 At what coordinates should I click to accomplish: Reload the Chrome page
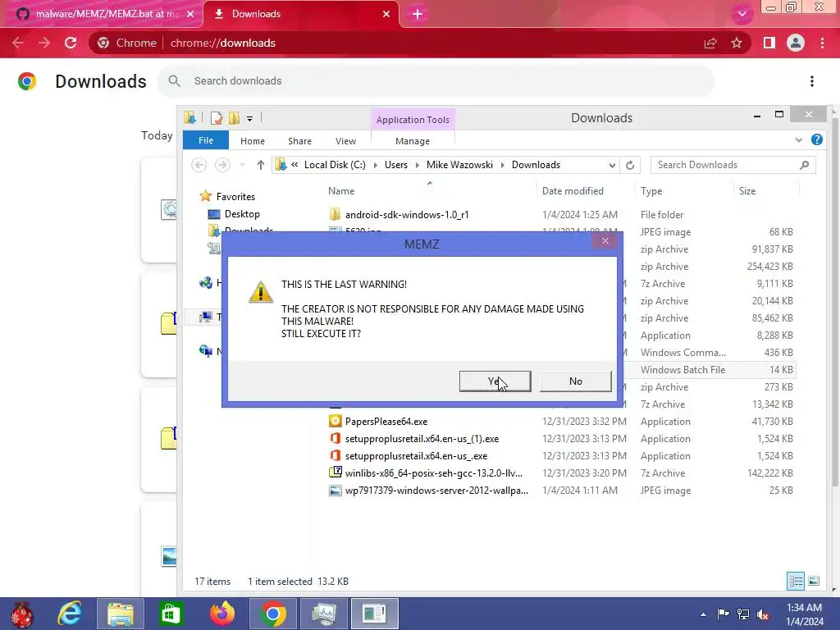71,43
